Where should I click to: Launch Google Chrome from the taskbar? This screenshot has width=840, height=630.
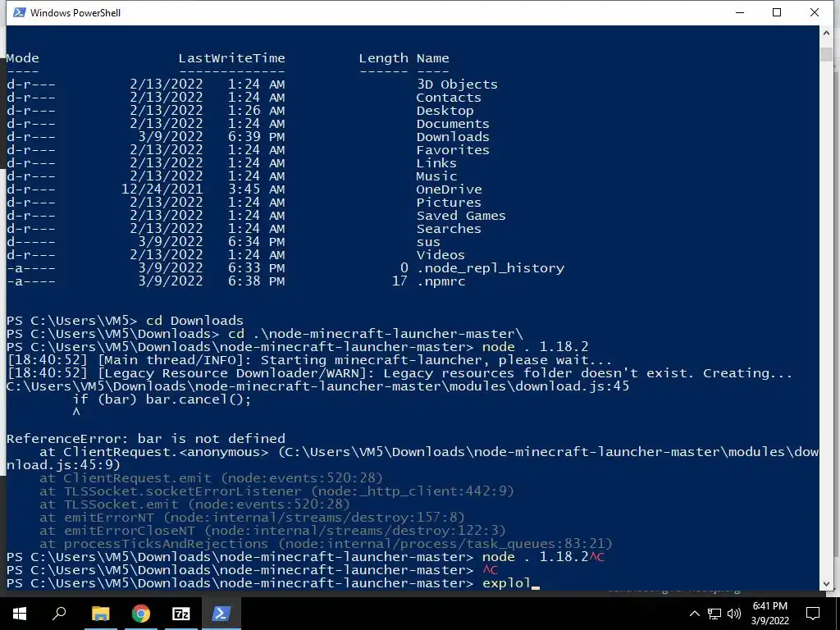point(141,614)
